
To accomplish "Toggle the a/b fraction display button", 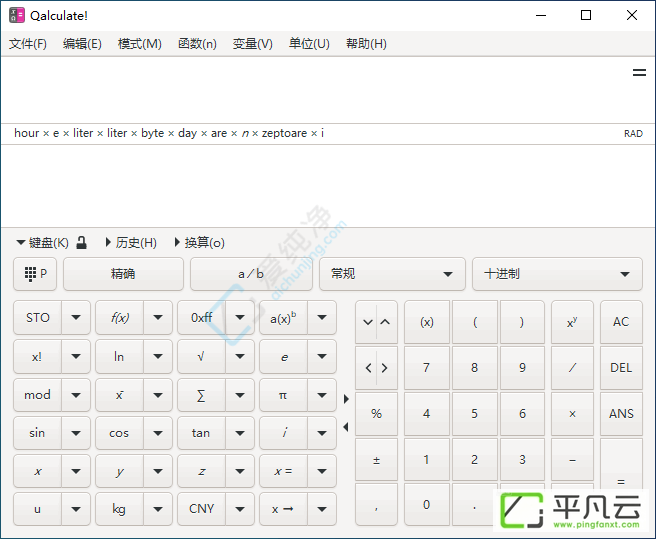I will coord(251,274).
